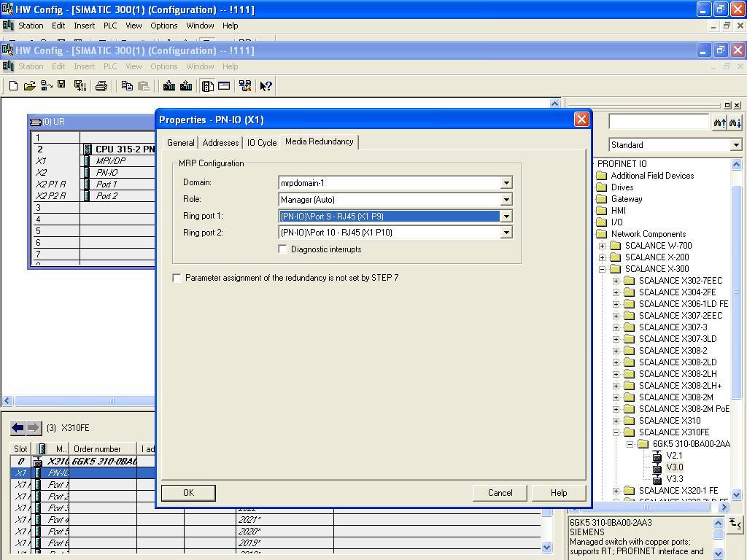
Task: Click the gray forward arrow above slot table
Action: (34, 427)
